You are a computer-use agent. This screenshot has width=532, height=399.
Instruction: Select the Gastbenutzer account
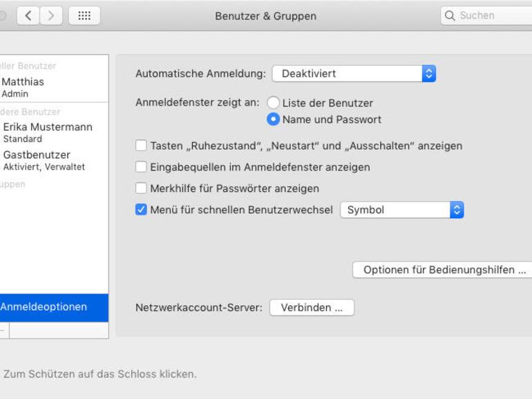(44, 160)
